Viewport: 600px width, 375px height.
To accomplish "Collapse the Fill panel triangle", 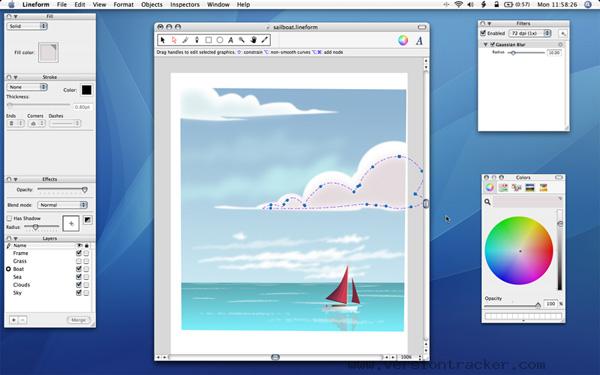I will [16, 16].
